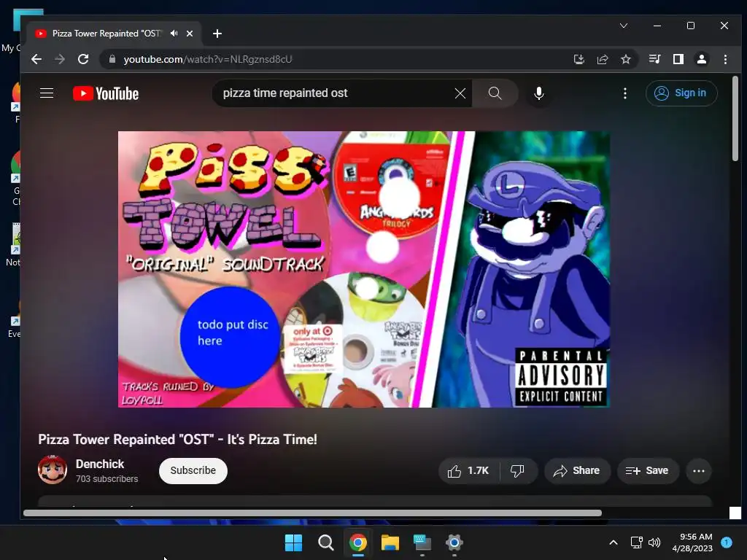
Task: Open Settings gear in the taskbar
Action: (454, 542)
